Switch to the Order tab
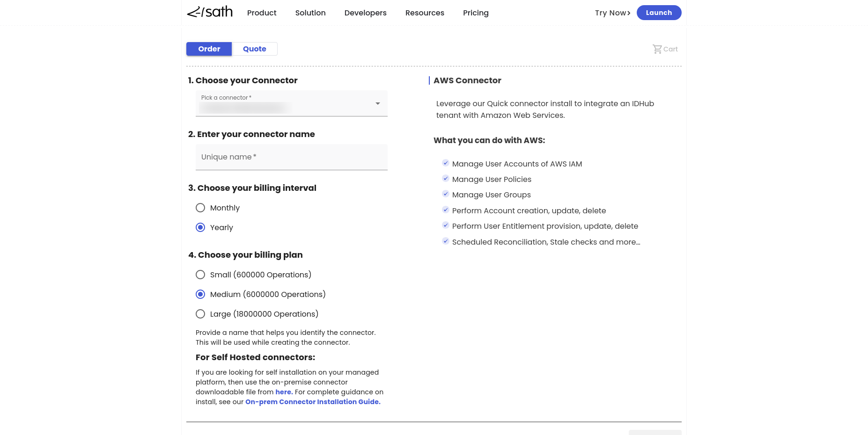The width and height of the screenshot is (868, 435). tap(209, 49)
